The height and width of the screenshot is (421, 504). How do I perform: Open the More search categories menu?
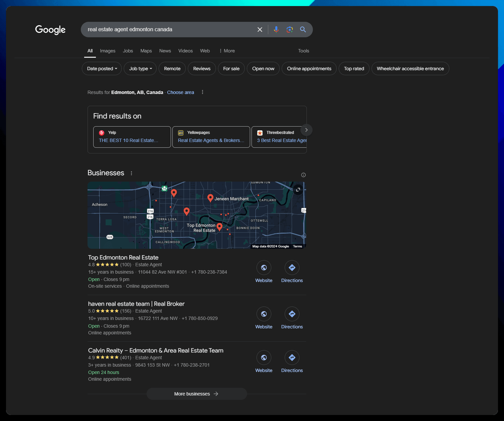point(227,51)
